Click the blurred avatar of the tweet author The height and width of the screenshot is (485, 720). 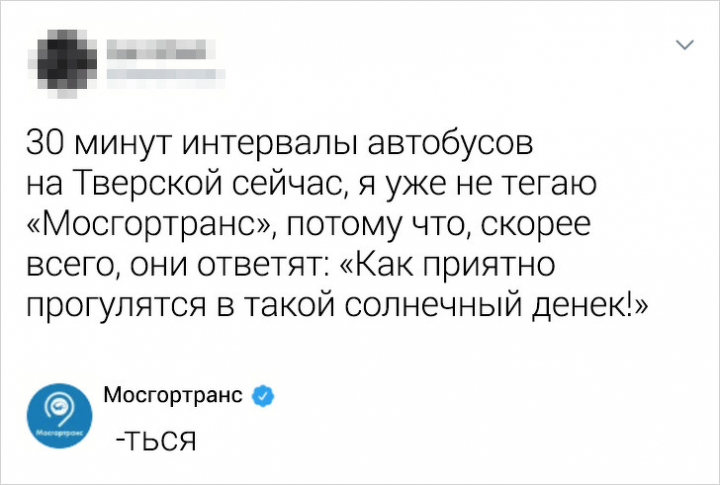coord(63,63)
